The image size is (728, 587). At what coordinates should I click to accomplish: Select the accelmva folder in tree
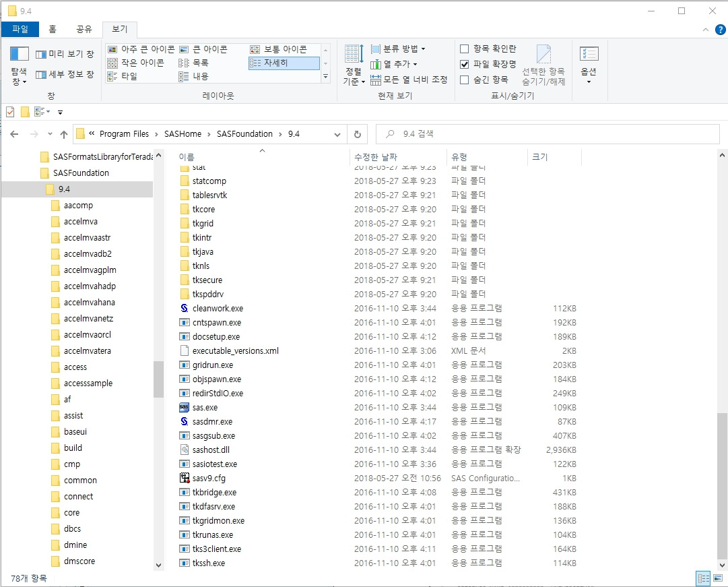(x=80, y=221)
